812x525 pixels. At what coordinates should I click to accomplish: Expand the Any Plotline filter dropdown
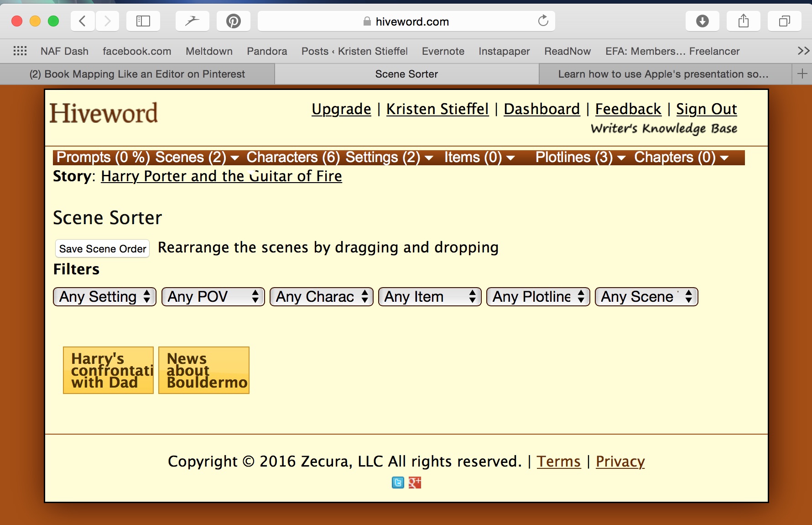tap(538, 297)
